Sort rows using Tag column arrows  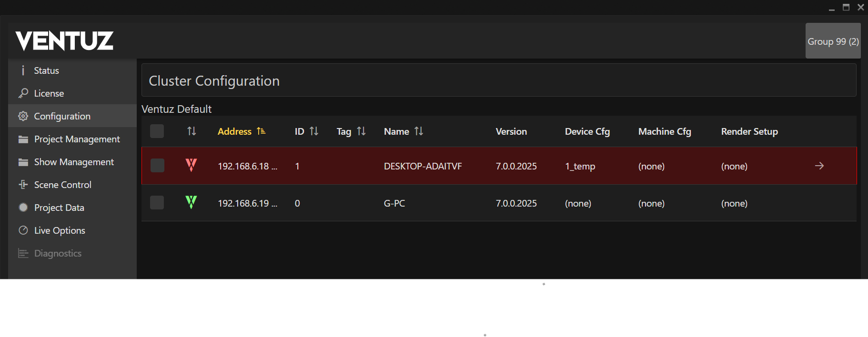click(x=361, y=131)
